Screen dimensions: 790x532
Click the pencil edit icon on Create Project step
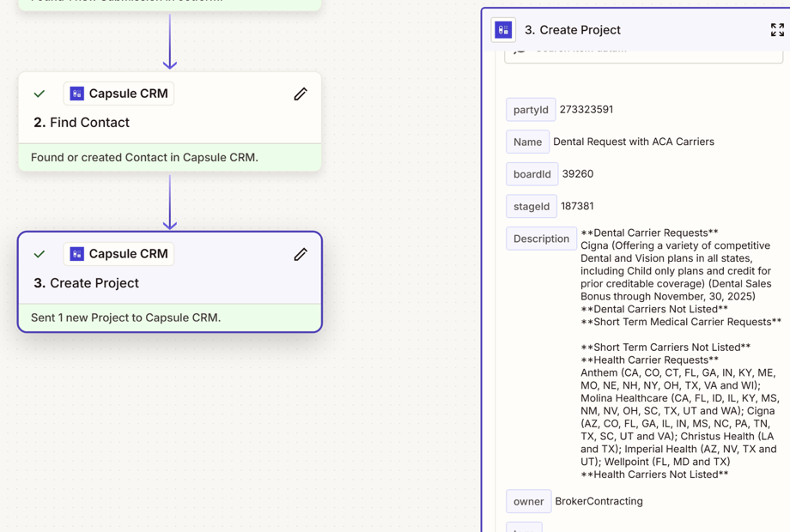coord(300,254)
